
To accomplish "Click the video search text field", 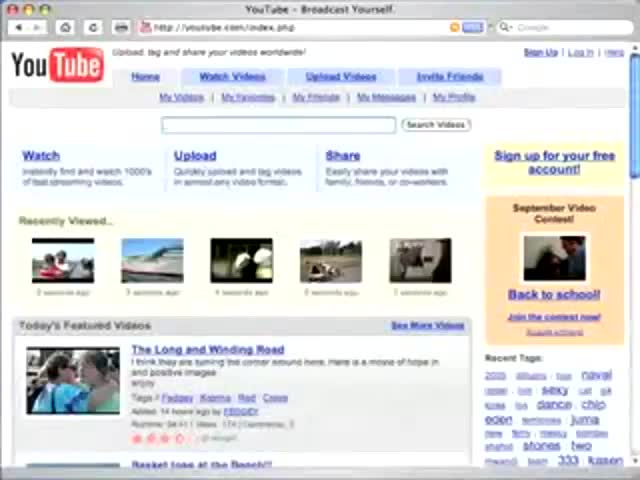I will (279, 125).
